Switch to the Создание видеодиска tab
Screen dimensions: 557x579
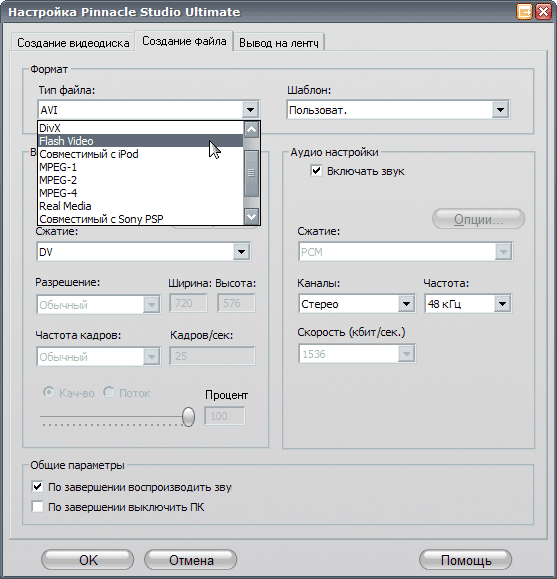(x=73, y=43)
